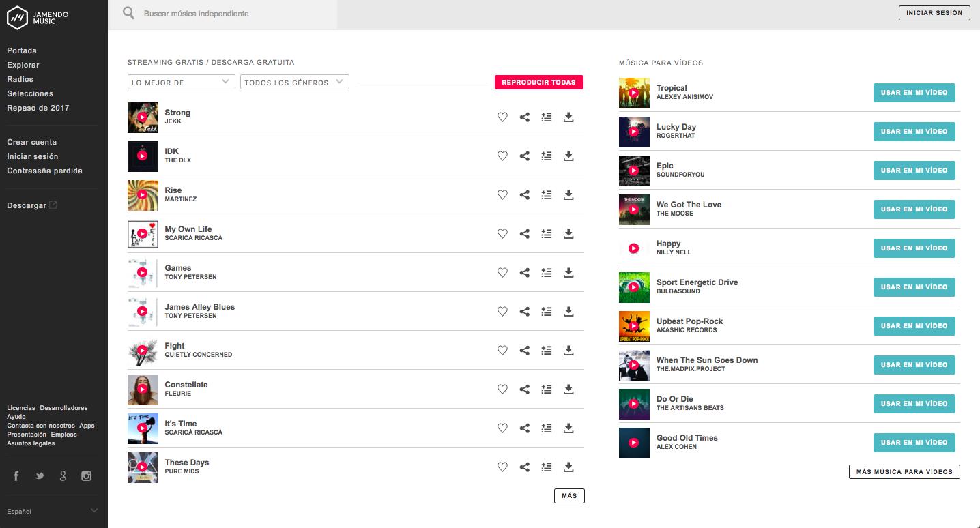Image resolution: width=980 pixels, height=528 pixels.
Task: Open the We Got The Love title
Action: point(689,205)
